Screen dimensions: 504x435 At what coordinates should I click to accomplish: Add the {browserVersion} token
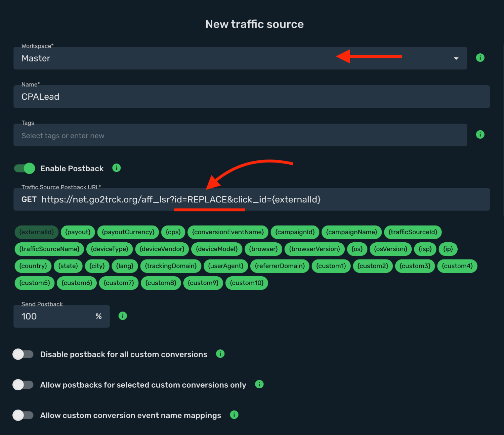[x=314, y=249]
